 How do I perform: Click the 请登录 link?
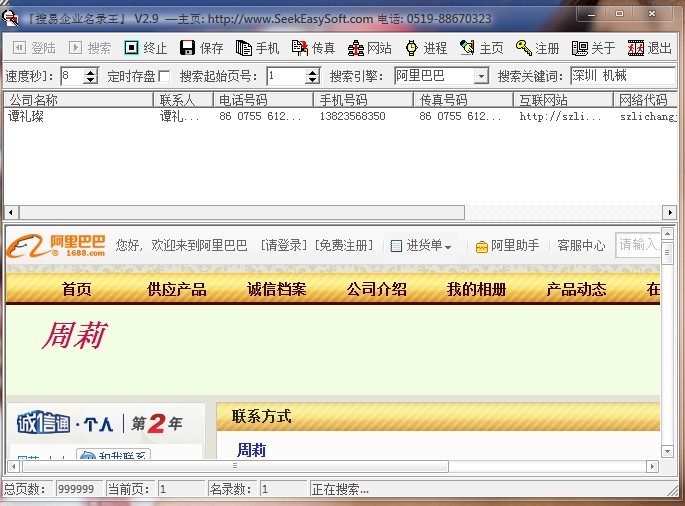click(284, 246)
